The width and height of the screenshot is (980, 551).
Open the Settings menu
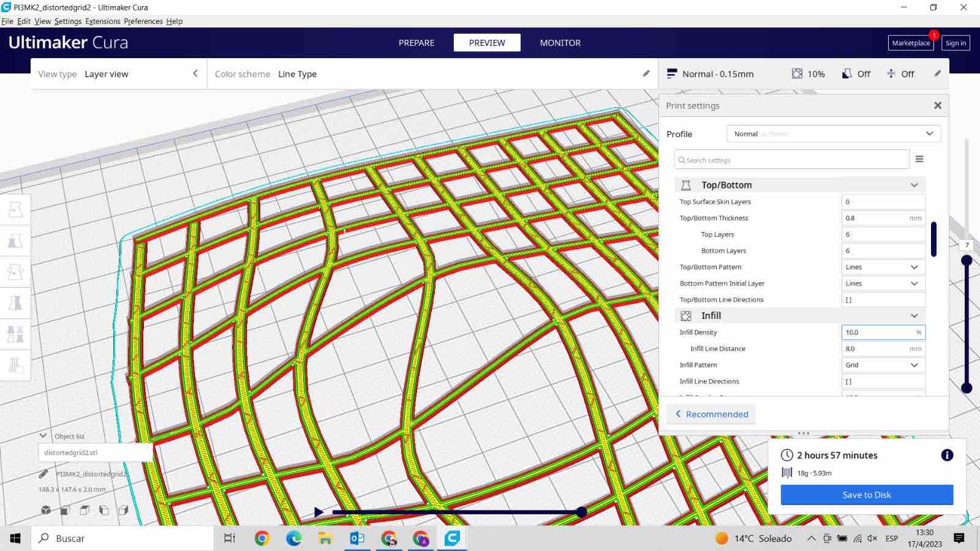click(x=68, y=21)
